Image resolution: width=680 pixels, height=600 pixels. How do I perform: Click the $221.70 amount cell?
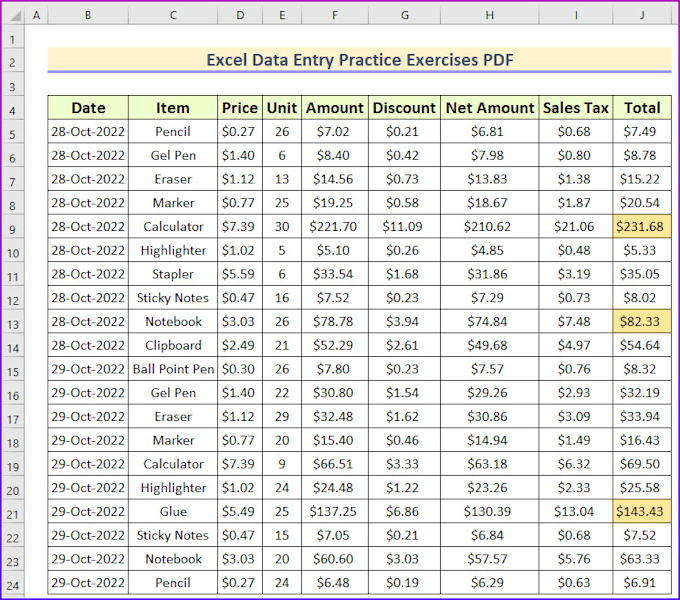click(335, 227)
